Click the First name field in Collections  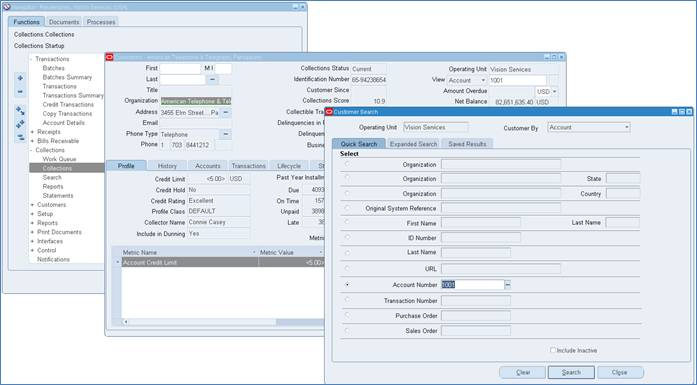click(x=180, y=68)
